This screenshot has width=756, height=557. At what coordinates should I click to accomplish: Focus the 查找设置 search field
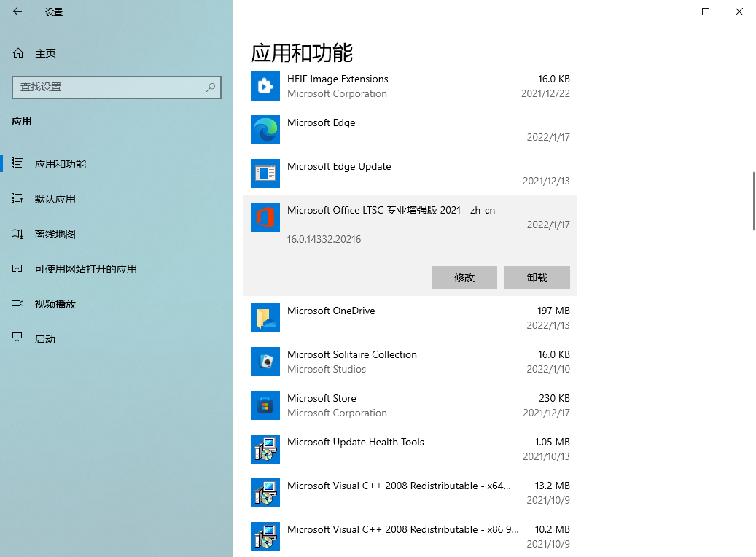coord(116,87)
